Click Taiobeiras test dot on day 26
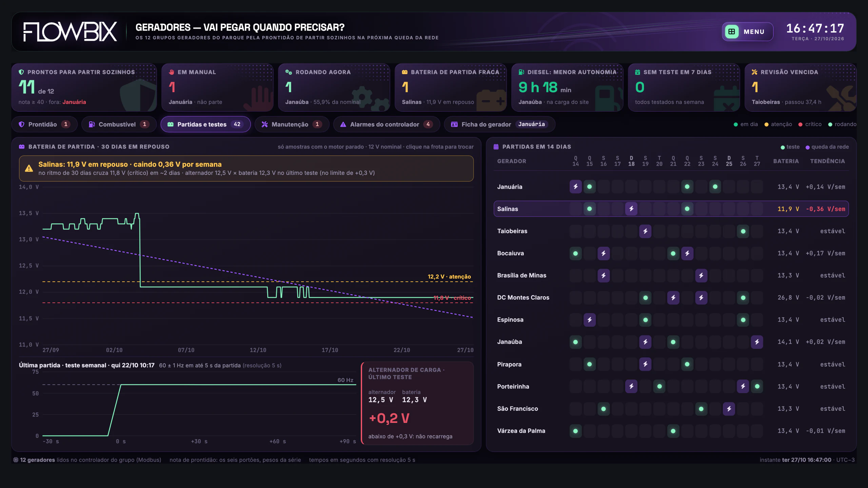The width and height of the screenshot is (868, 488). (743, 231)
